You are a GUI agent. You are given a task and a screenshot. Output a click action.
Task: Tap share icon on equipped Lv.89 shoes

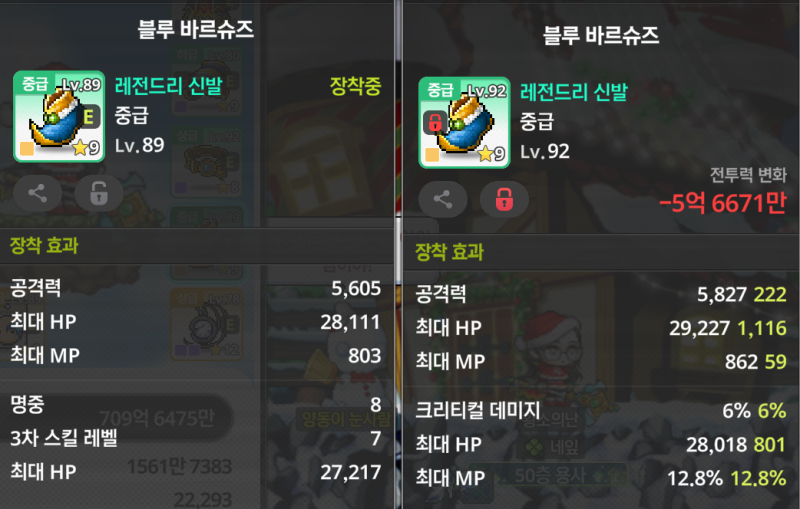tap(37, 193)
